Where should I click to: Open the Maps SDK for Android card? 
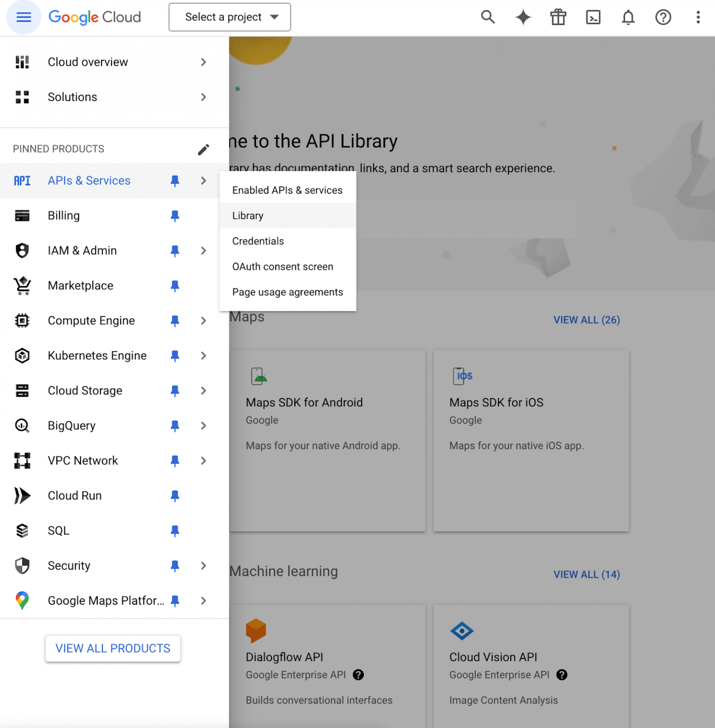(x=326, y=440)
